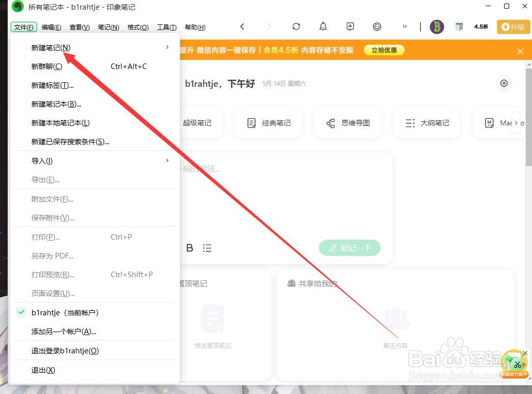The image size is (532, 394).
Task: Toggle checked account b1rahtje (当前帐户)
Action: tap(95, 312)
